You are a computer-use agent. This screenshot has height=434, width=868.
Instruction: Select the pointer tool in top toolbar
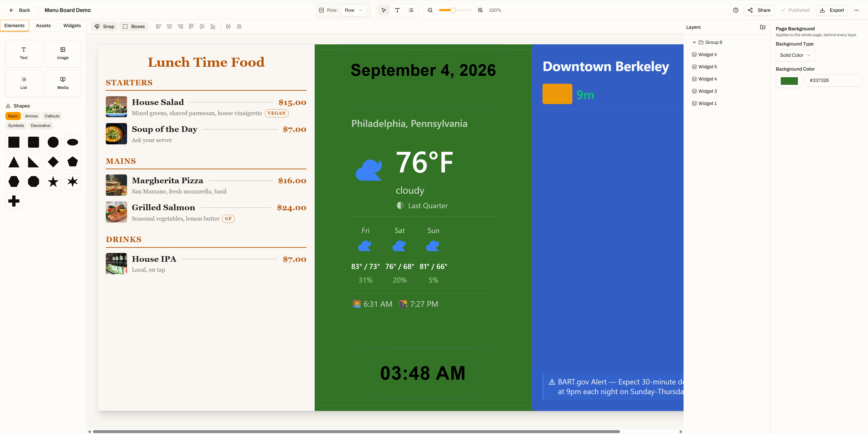tap(383, 10)
